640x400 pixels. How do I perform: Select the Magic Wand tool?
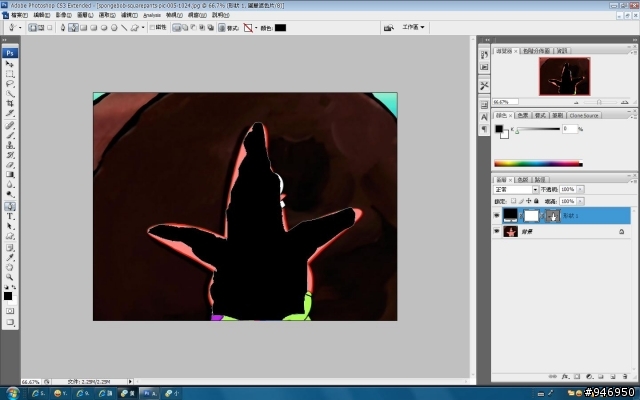tap(10, 93)
